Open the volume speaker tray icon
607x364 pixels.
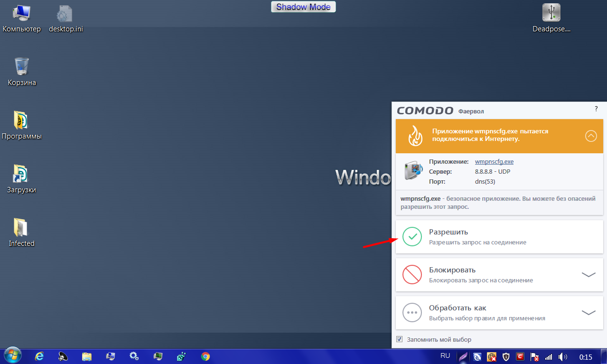click(x=563, y=356)
